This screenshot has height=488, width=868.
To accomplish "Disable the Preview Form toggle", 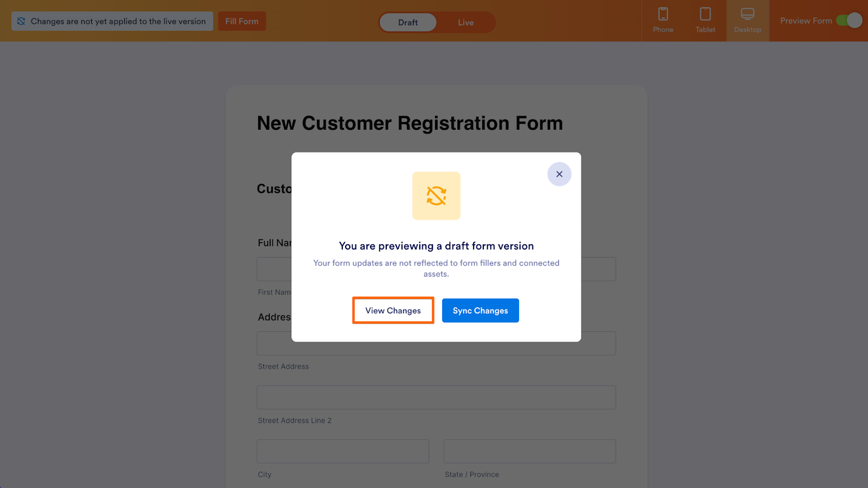I will [x=849, y=20].
